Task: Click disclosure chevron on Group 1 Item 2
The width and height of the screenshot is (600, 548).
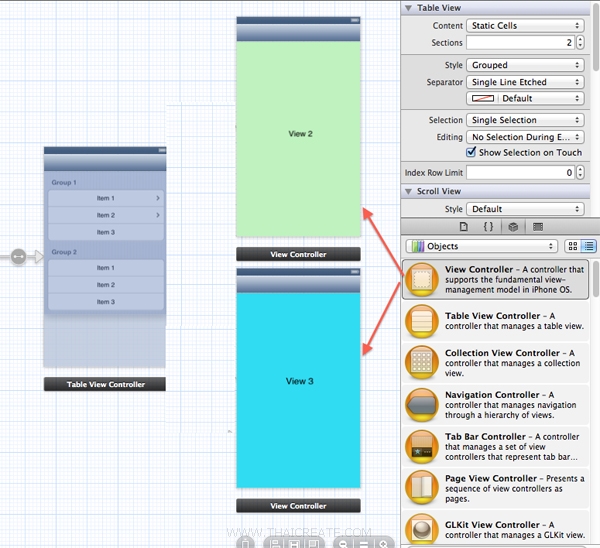Action: (158, 215)
